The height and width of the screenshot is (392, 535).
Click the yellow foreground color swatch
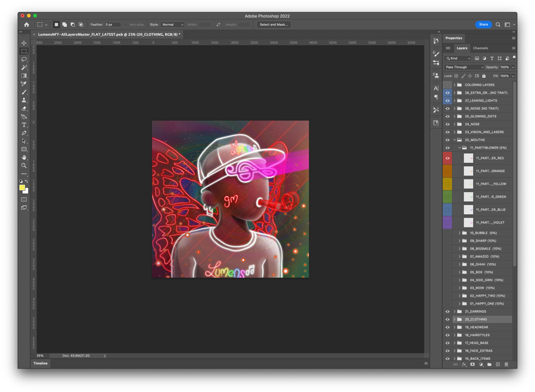click(x=22, y=187)
